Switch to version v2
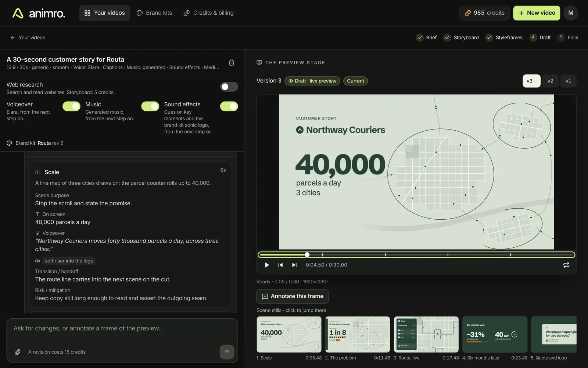This screenshot has width=588, height=368. click(x=550, y=81)
